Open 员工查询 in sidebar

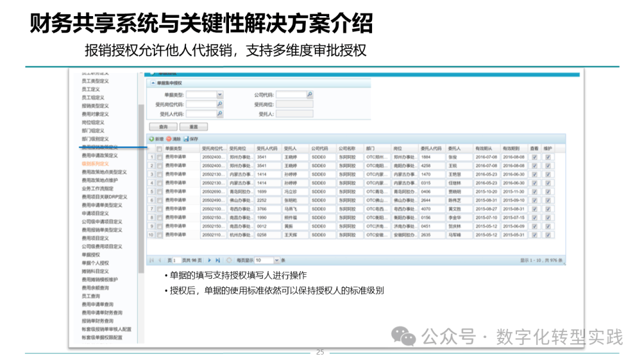91,296
